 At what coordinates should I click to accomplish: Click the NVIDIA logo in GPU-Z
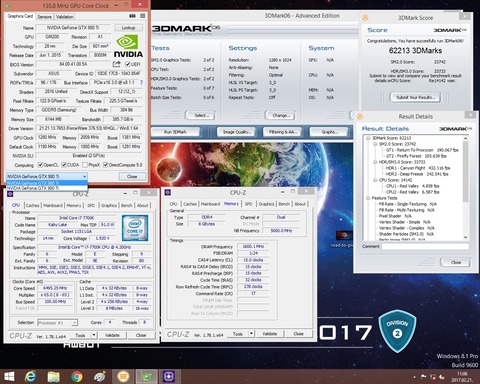[x=128, y=46]
